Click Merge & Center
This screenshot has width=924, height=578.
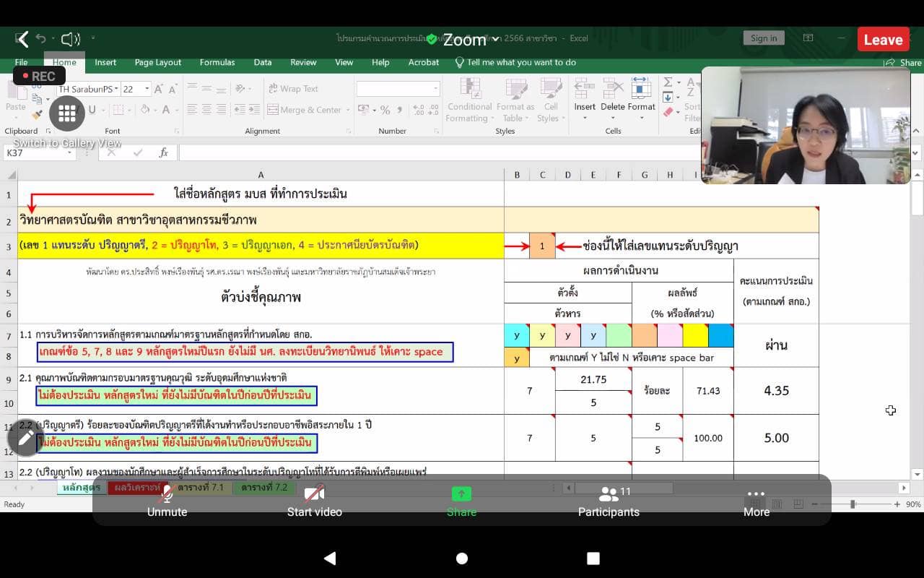pyautogui.click(x=304, y=110)
